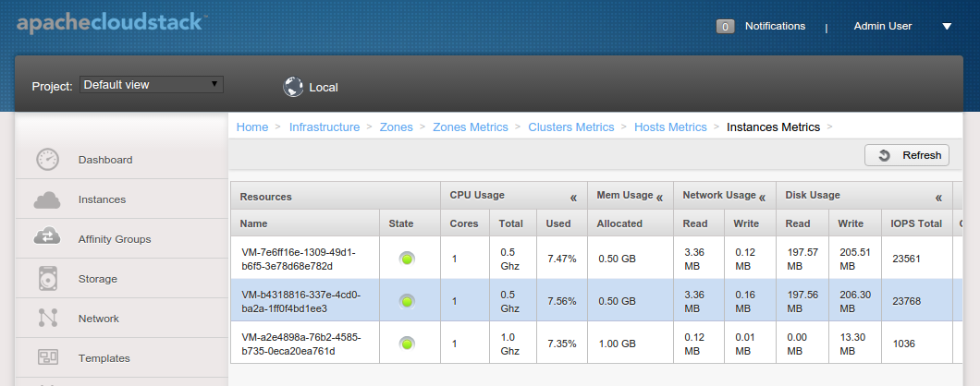Click the Templates icon in sidebar

click(47, 358)
